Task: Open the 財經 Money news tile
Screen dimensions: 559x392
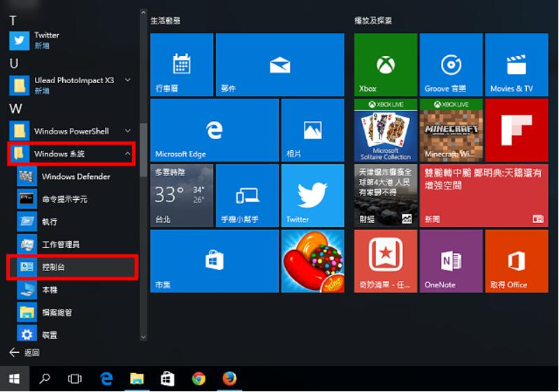Action: click(x=386, y=196)
